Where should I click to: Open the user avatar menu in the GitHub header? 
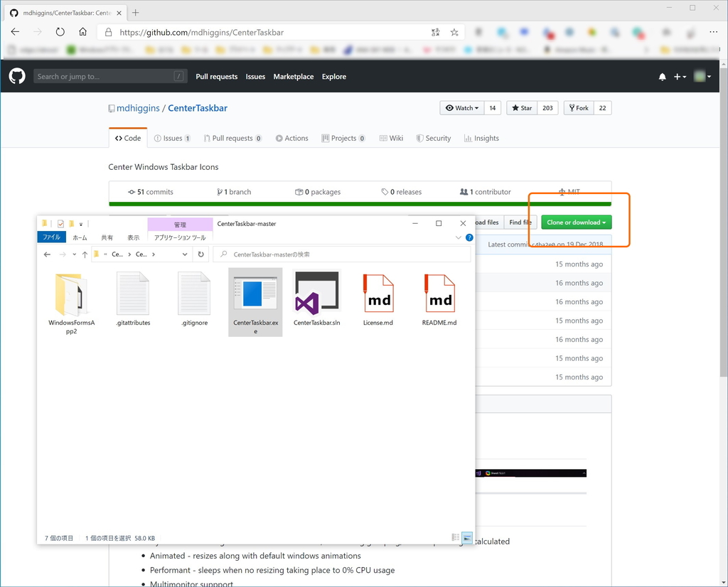click(x=702, y=76)
